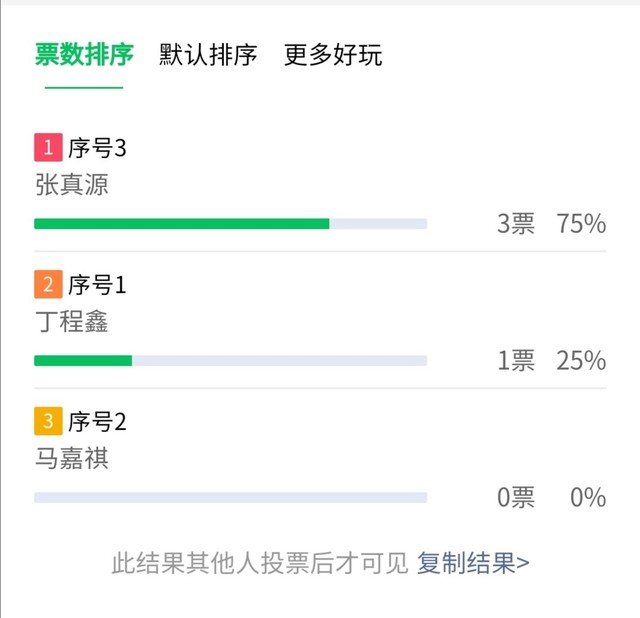Click the 3票 75% result text

pyautogui.click(x=551, y=224)
